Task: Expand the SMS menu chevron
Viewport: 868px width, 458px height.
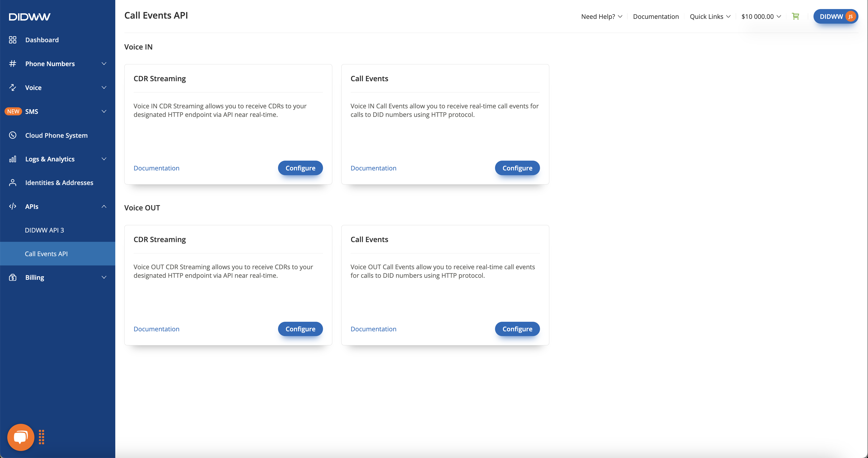Action: (x=104, y=111)
